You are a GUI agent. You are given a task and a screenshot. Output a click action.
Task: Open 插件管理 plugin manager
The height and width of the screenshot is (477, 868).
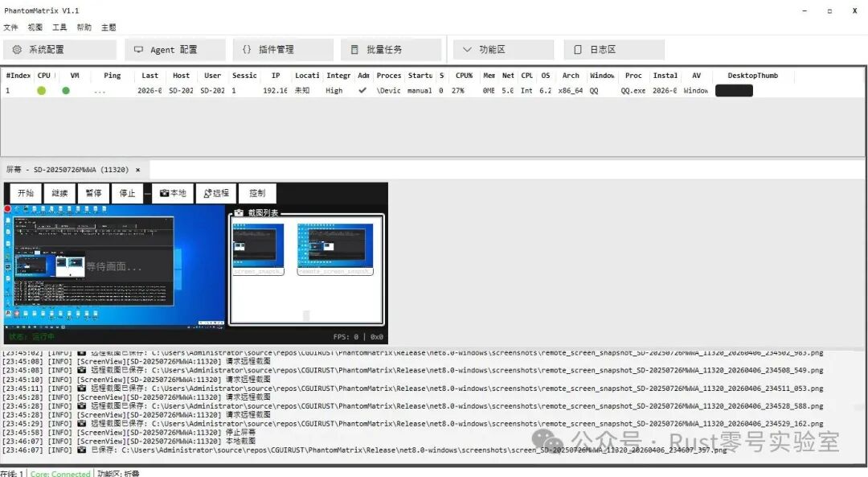point(283,49)
